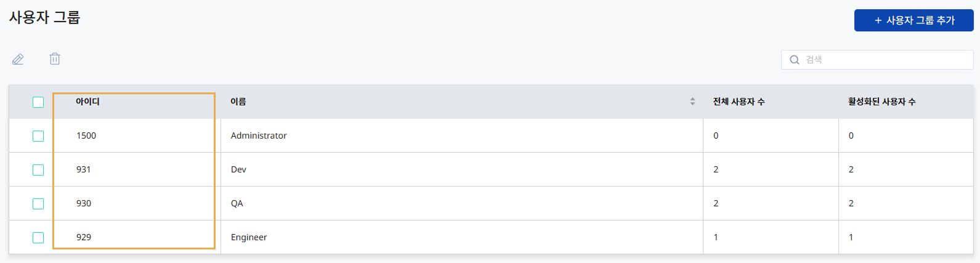Check the Administrator group checkbox

(x=38, y=136)
